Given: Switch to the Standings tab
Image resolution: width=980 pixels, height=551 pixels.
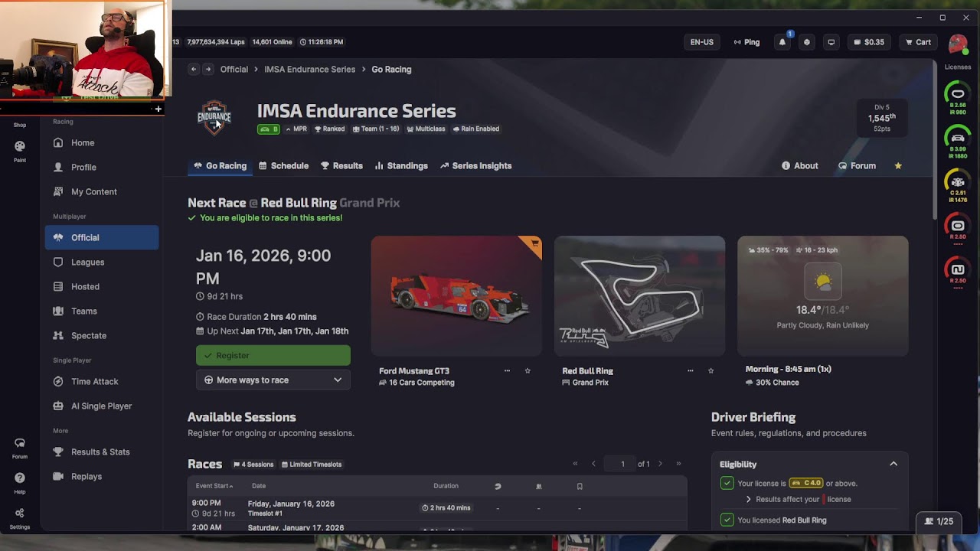Looking at the screenshot, I should point(401,165).
